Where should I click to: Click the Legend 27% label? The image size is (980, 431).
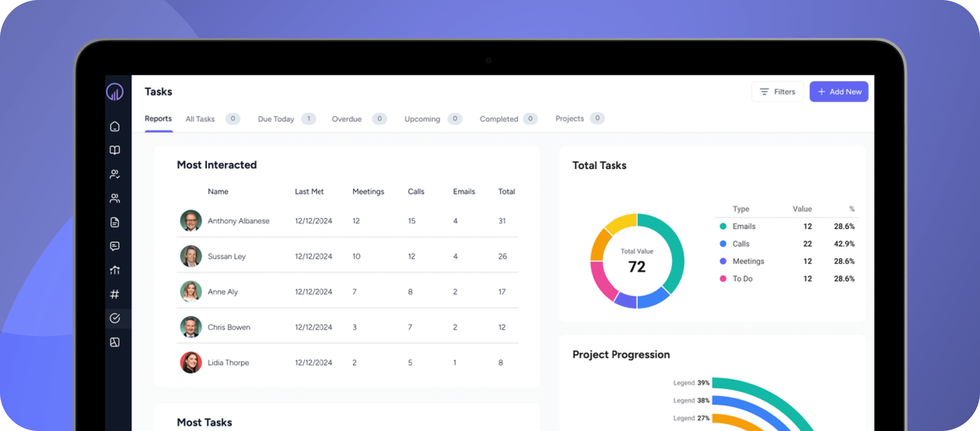point(691,418)
